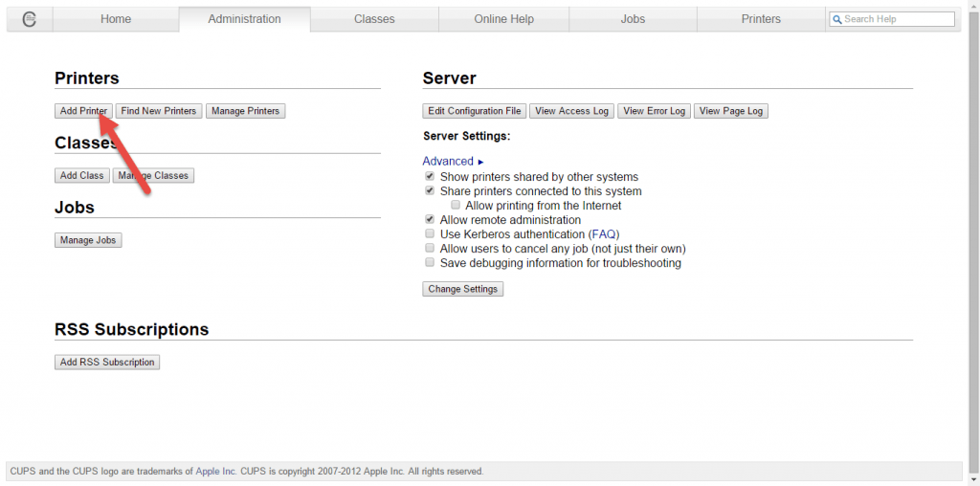Screen dimensions: 980x486
Task: Uncheck Share printers connected to this system
Action: tap(430, 191)
